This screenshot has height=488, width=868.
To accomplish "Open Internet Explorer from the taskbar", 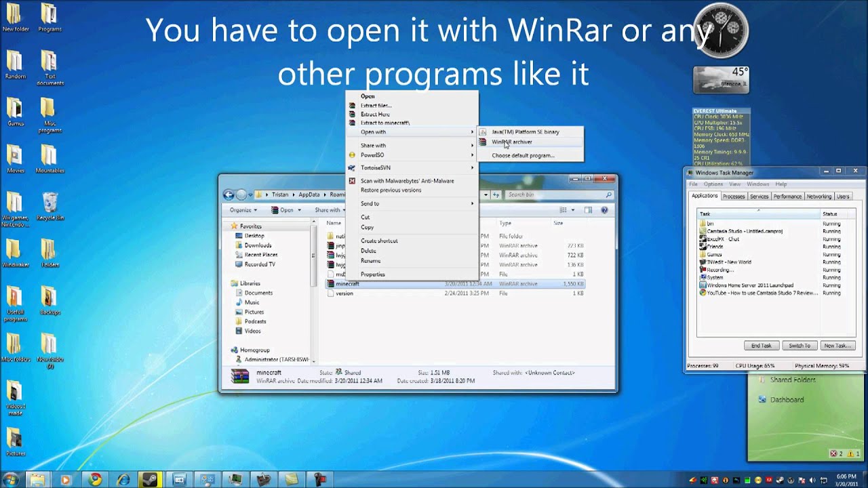I will (123, 479).
